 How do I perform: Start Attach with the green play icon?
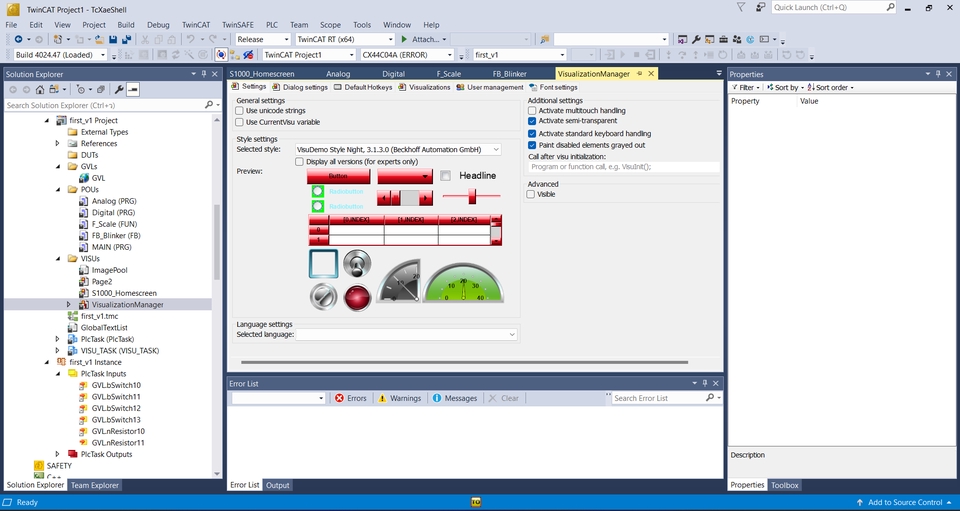[404, 39]
